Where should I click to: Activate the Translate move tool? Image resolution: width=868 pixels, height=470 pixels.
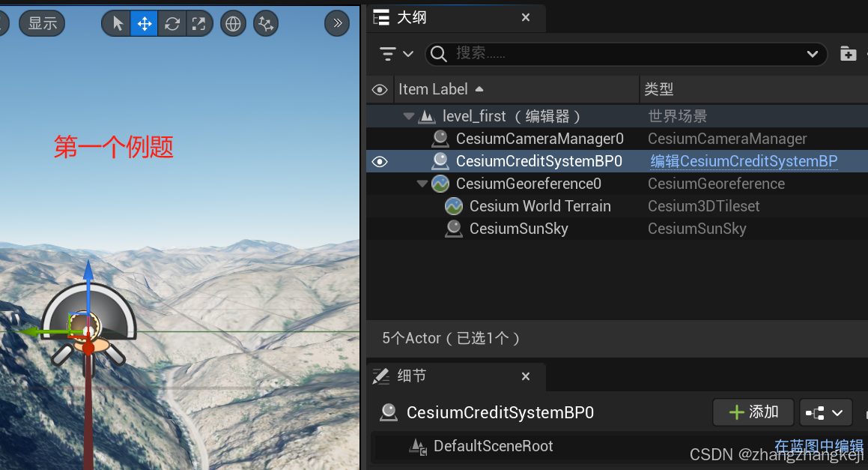pos(144,23)
